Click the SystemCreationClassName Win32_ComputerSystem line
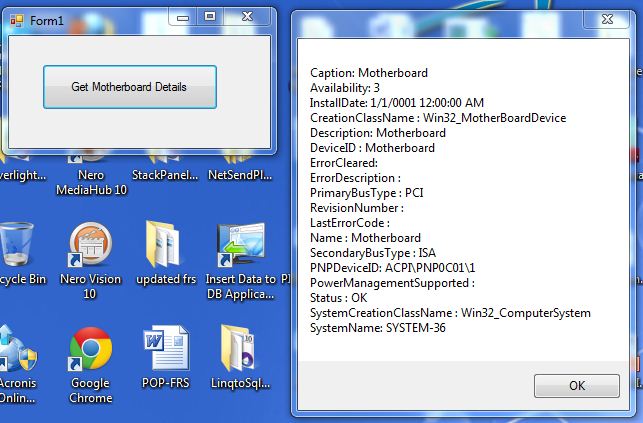643x423 pixels. pyautogui.click(x=450, y=313)
